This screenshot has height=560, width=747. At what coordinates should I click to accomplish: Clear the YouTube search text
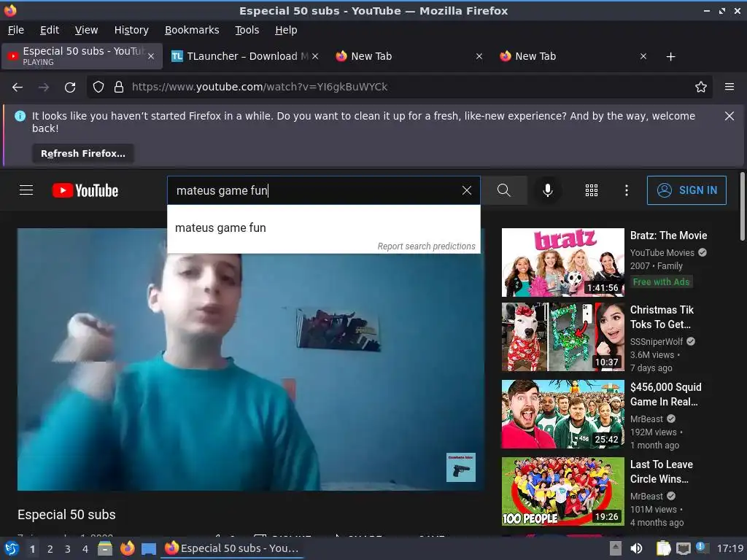click(467, 190)
